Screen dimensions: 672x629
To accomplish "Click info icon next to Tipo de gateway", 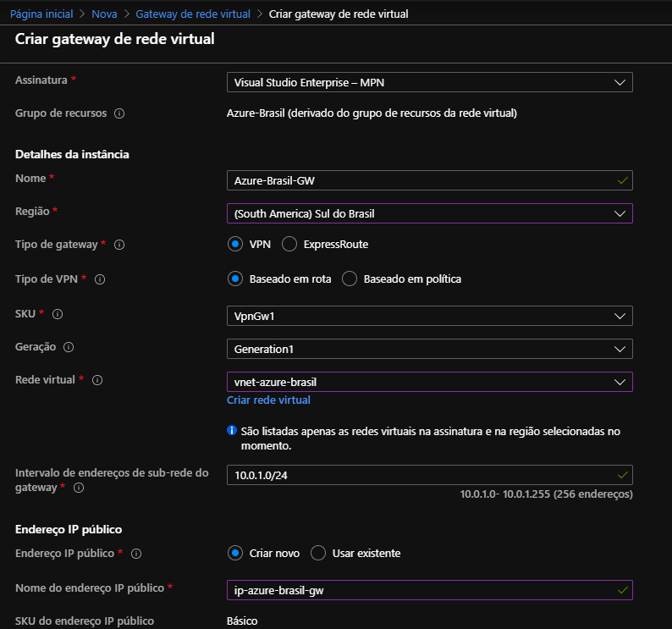I will tap(119, 245).
